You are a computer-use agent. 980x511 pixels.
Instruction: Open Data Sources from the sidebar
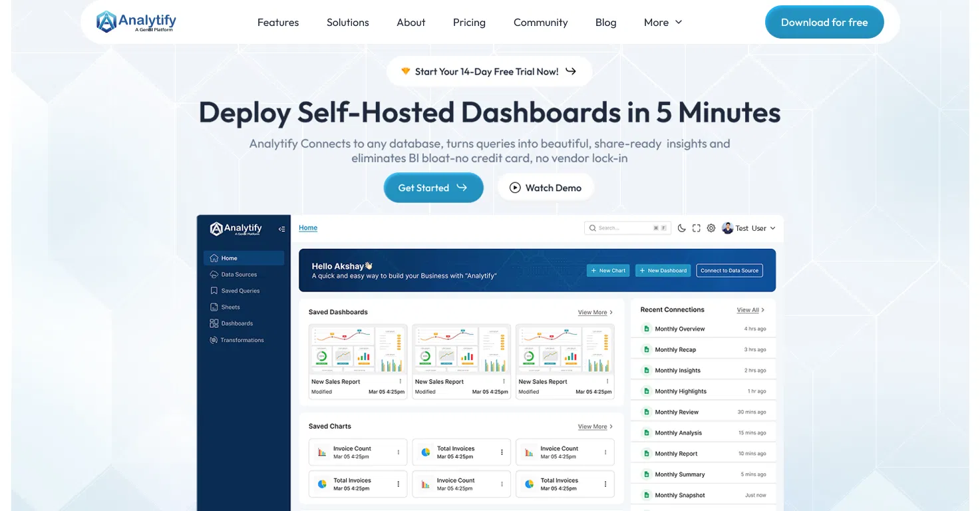tap(240, 274)
